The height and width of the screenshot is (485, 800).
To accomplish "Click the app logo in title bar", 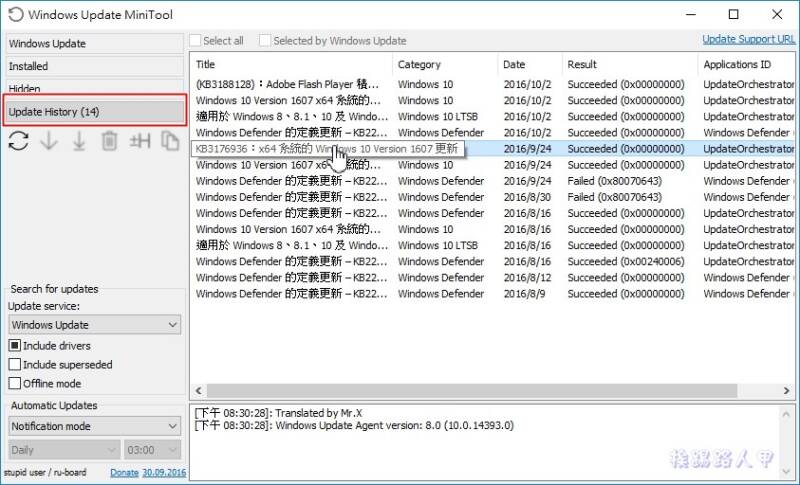I will coord(16,14).
